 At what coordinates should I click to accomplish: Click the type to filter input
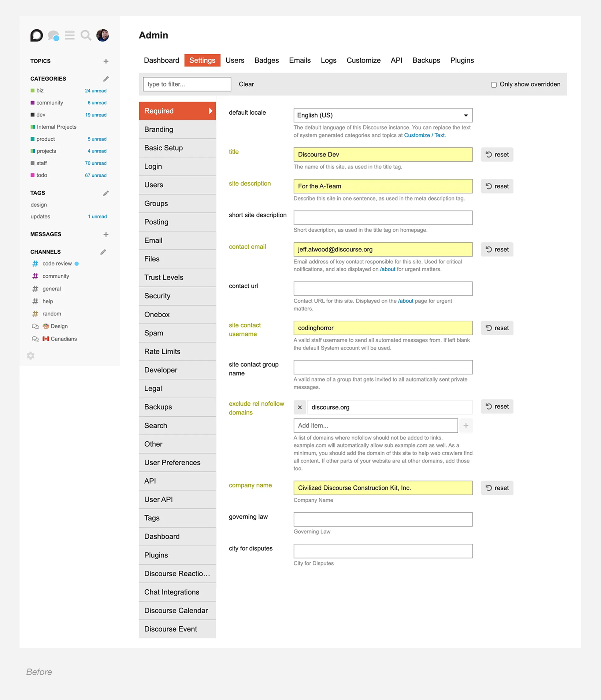tap(187, 84)
